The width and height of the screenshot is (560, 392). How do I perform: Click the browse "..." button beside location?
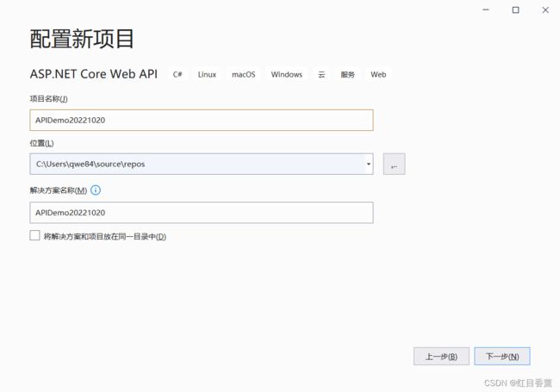[x=394, y=164]
